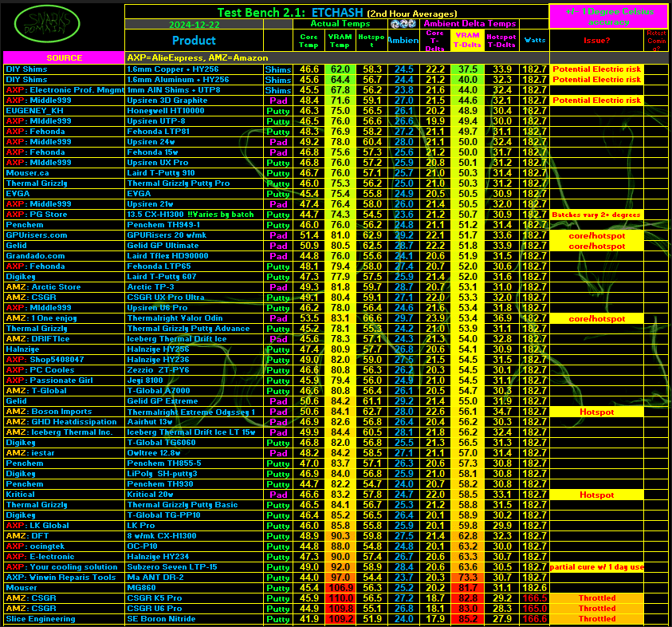Screen dimensions: 672x627
Task: Select the Upsiren UX Pro product cell
Action: point(195,163)
